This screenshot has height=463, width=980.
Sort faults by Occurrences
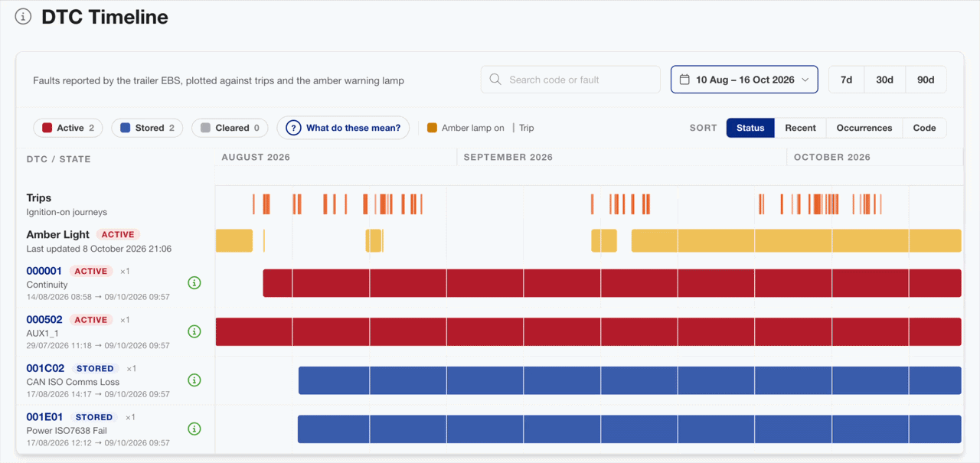click(x=864, y=128)
